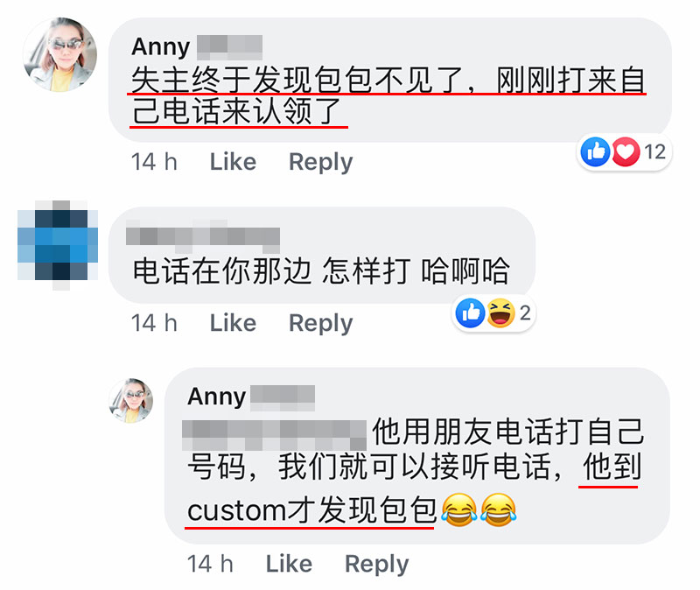Click the thumbs-up reaction on second comment

470,313
